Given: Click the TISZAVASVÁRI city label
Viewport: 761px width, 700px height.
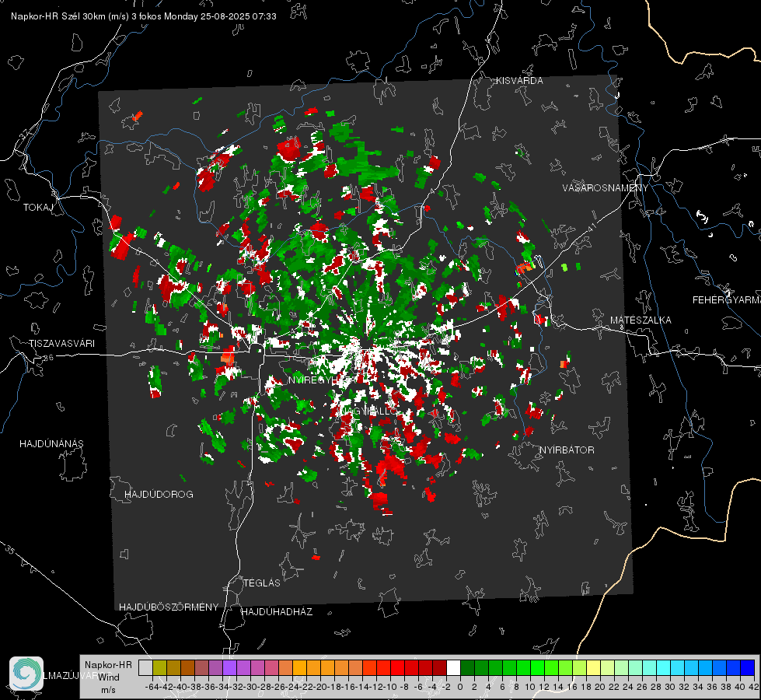Looking at the screenshot, I should click(61, 344).
